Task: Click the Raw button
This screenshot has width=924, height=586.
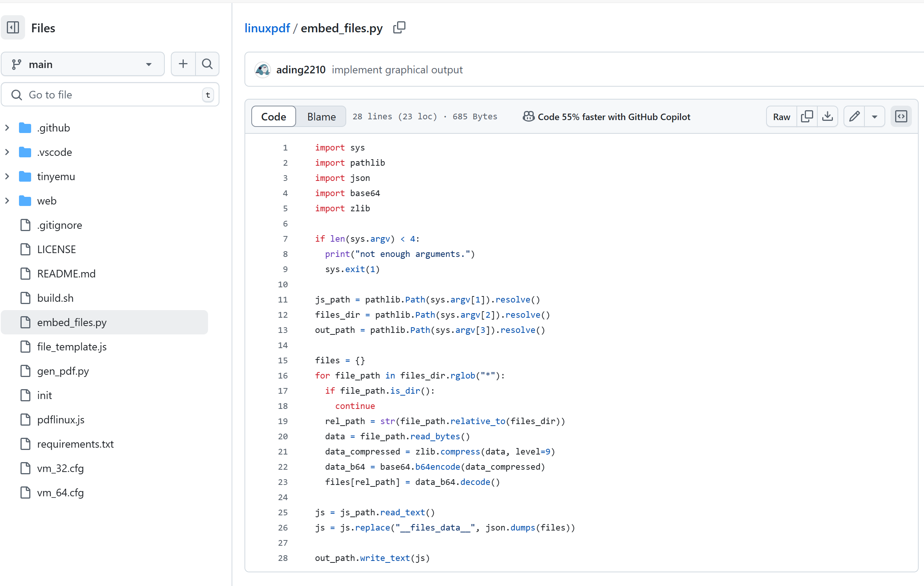Action: pos(781,116)
